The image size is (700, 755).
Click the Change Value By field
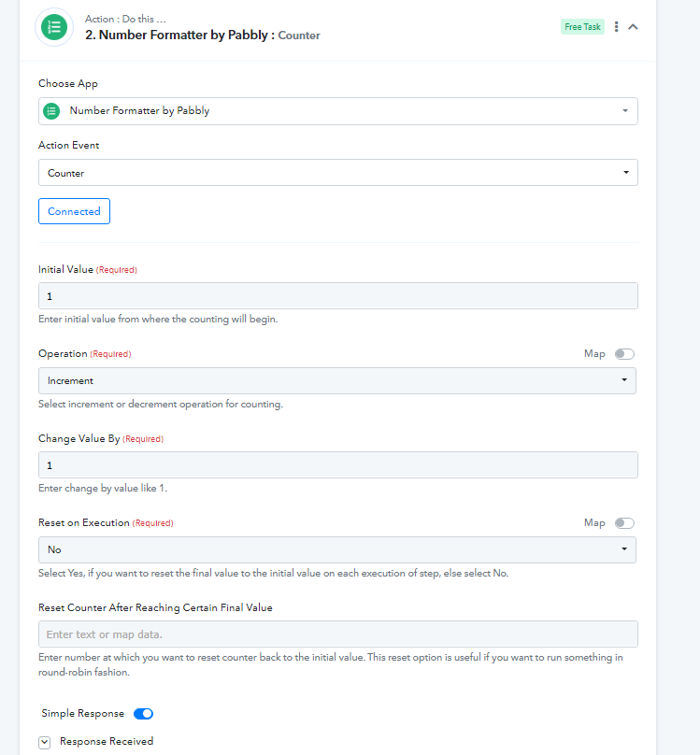click(338, 465)
